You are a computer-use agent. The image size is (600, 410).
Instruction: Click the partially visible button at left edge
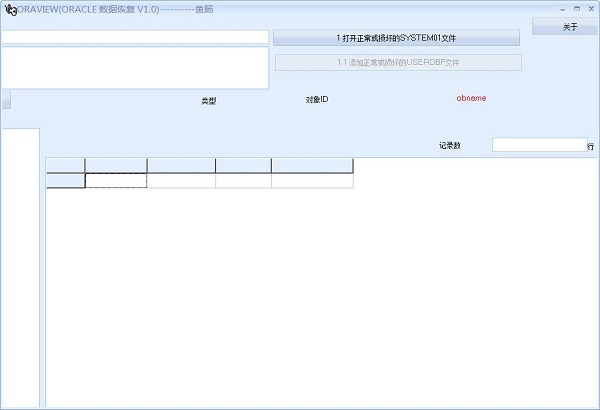(x=5, y=100)
